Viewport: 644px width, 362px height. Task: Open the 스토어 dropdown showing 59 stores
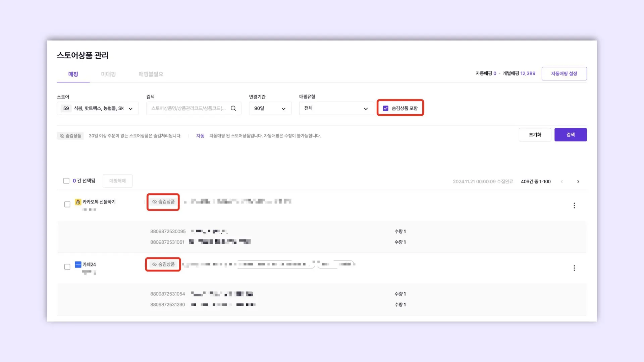click(x=98, y=109)
